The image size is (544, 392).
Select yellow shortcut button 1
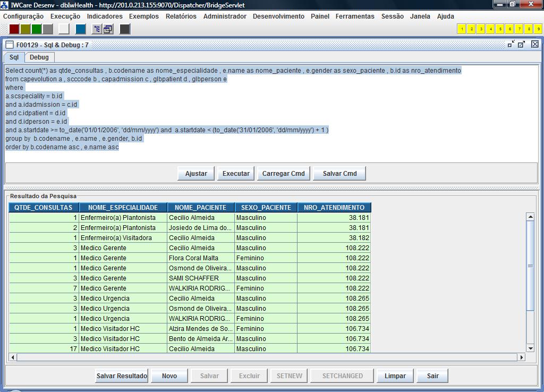pyautogui.click(x=462, y=29)
